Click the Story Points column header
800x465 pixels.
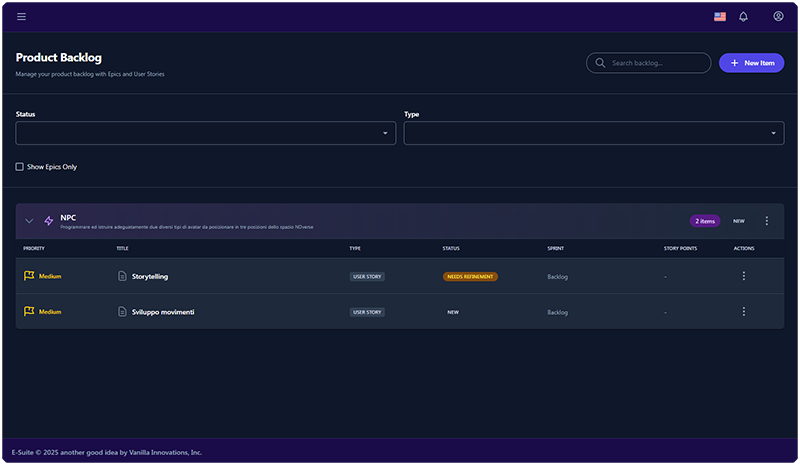point(680,248)
